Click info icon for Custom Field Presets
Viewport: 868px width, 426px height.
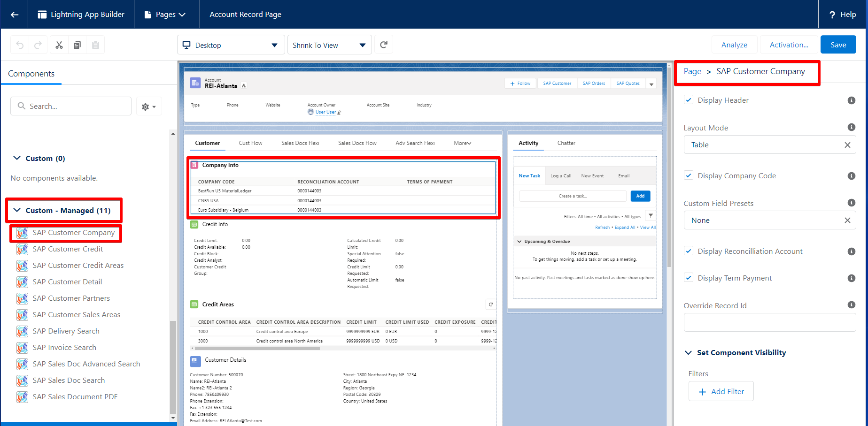tap(851, 203)
